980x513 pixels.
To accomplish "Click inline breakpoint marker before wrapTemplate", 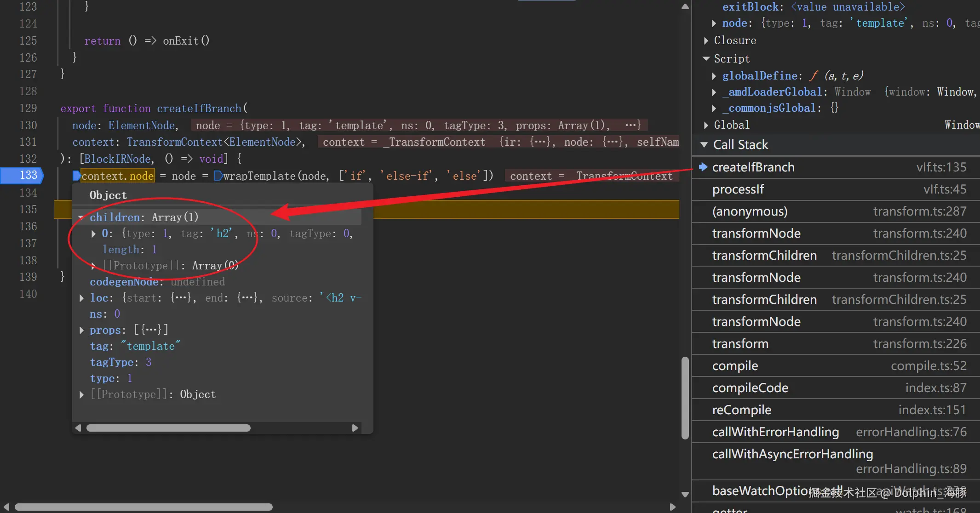I will click(x=218, y=176).
